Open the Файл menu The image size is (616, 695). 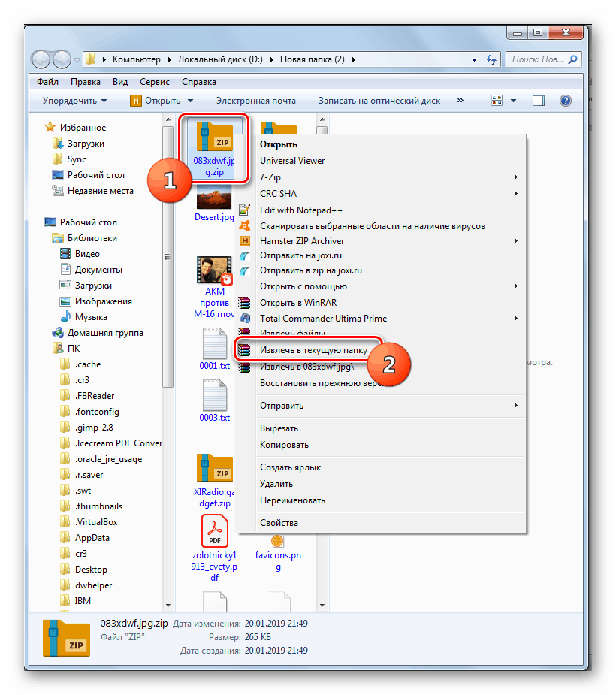pyautogui.click(x=47, y=82)
